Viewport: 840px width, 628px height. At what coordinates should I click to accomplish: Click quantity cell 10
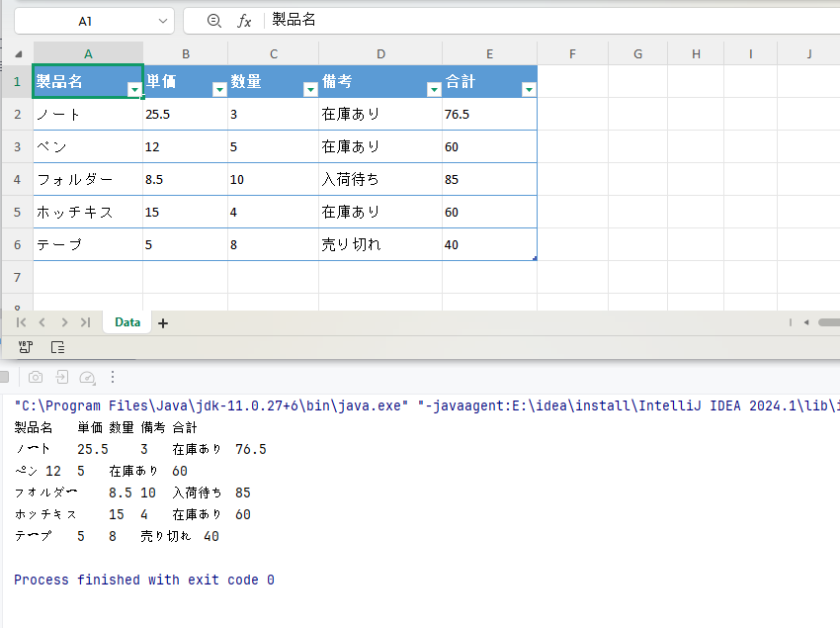click(x=273, y=179)
